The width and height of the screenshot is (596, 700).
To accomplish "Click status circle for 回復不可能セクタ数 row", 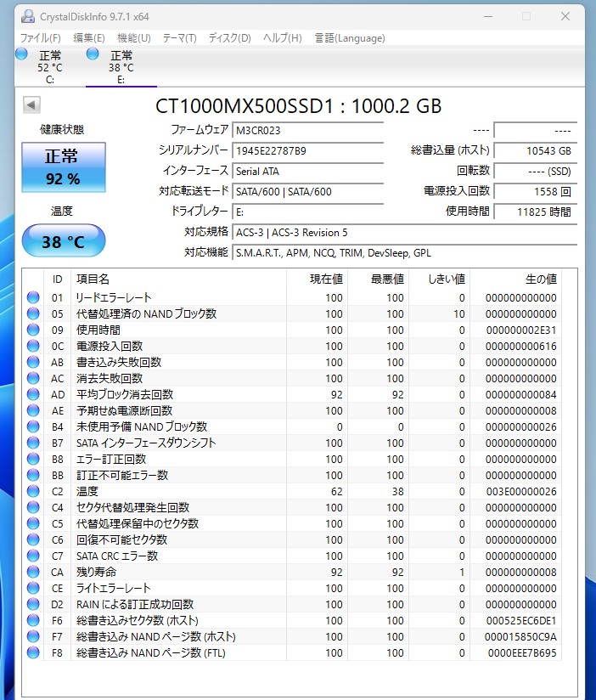I will 33,539.
